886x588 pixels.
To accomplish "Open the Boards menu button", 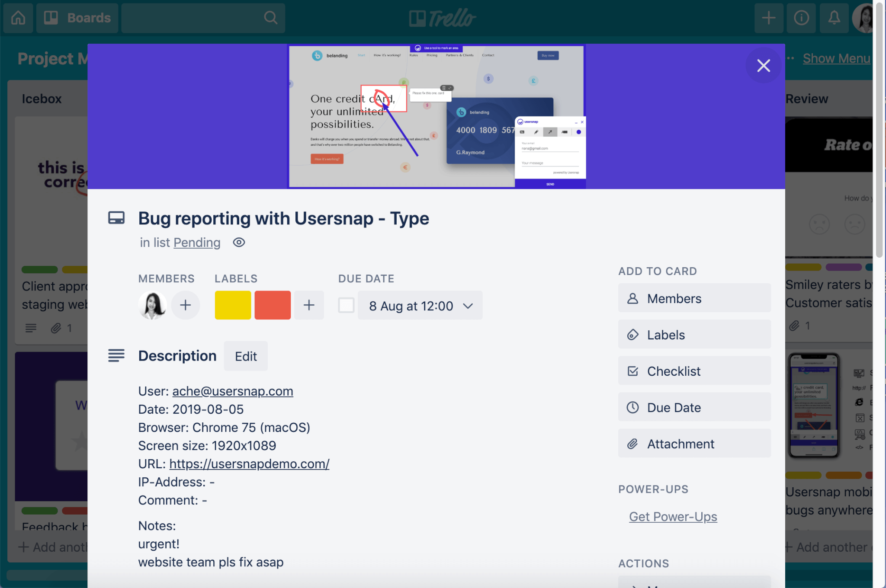I will click(77, 18).
